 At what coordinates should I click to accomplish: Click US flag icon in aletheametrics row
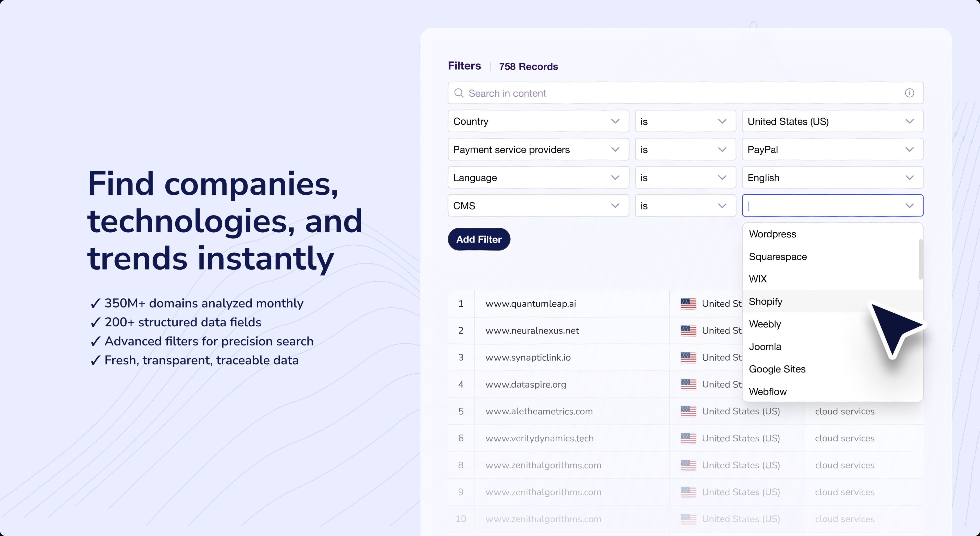tap(688, 411)
